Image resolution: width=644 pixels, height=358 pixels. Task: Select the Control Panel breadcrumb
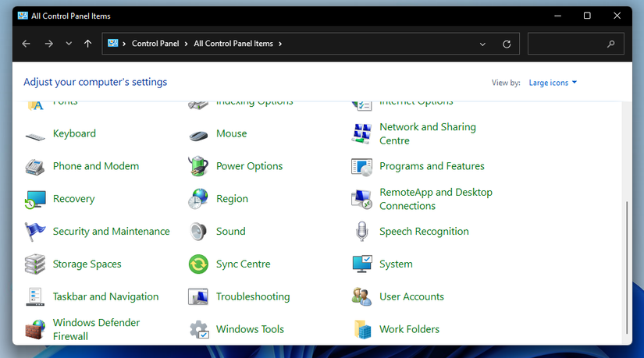[155, 44]
